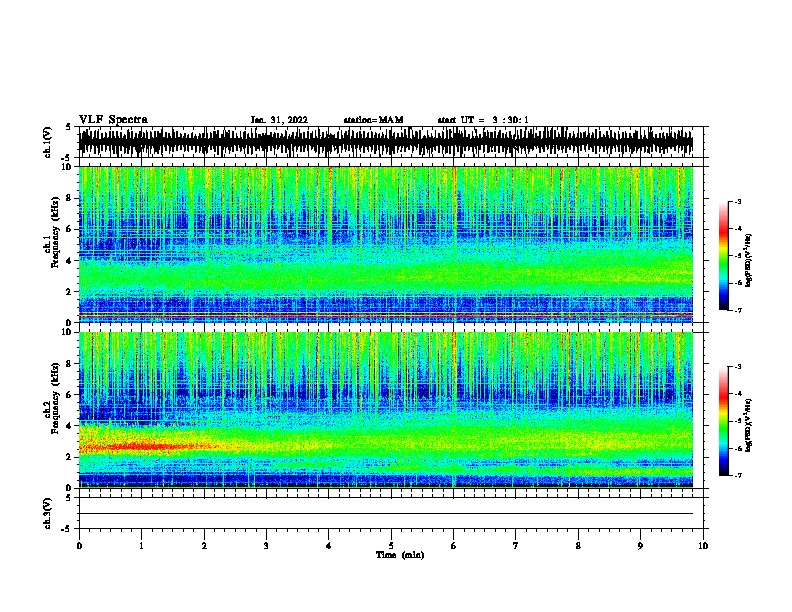
Task: Click the ch.2 color bar log(PSD) label
Action: click(x=748, y=425)
